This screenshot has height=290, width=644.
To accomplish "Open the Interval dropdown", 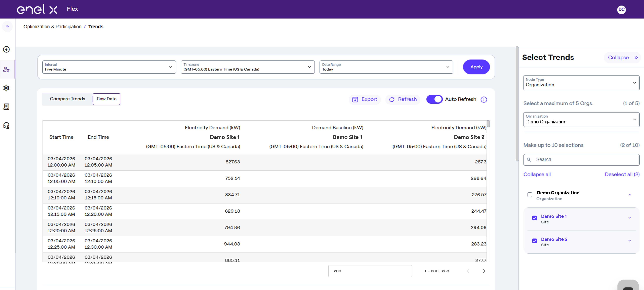I will (x=109, y=67).
